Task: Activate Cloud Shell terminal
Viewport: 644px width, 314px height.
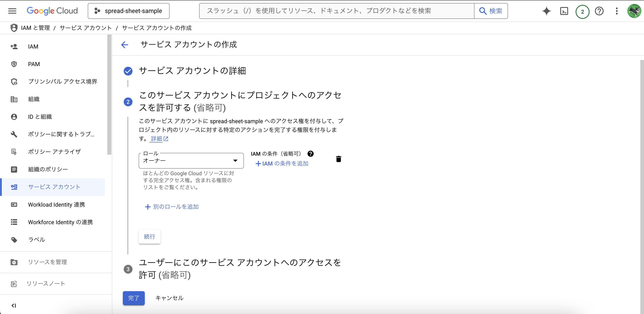Action: pos(564,11)
